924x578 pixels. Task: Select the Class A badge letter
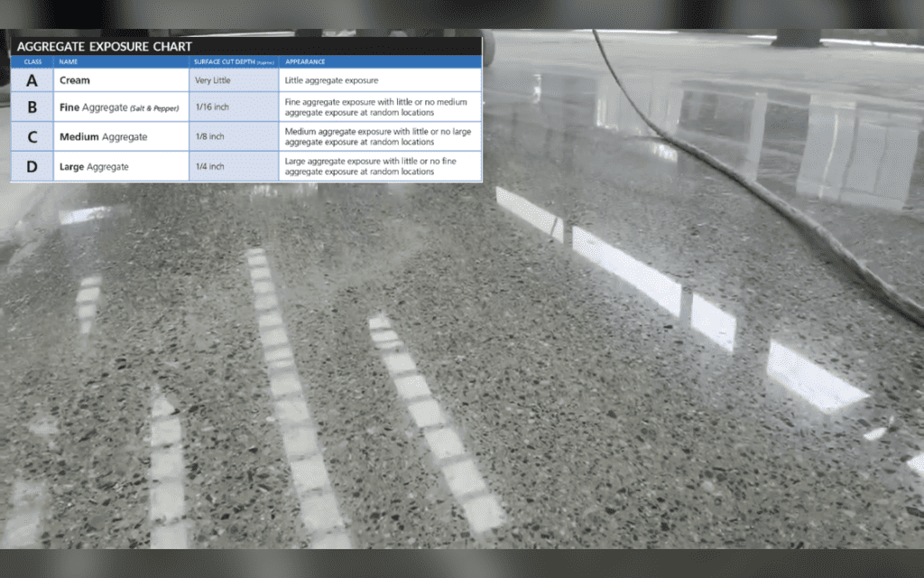32,79
